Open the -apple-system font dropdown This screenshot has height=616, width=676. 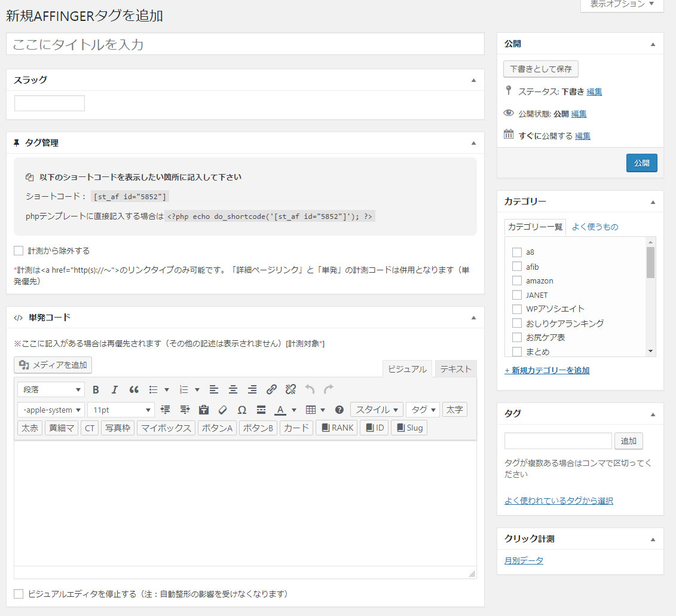(x=51, y=410)
